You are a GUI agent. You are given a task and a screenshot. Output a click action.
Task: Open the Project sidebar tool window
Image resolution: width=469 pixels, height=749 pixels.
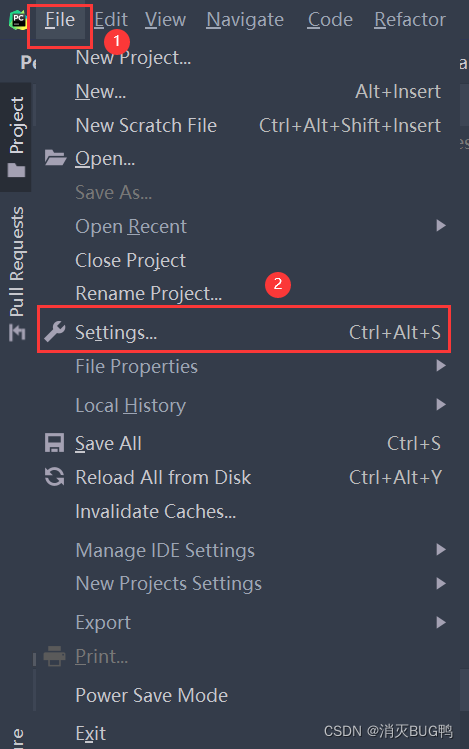[x=16, y=137]
